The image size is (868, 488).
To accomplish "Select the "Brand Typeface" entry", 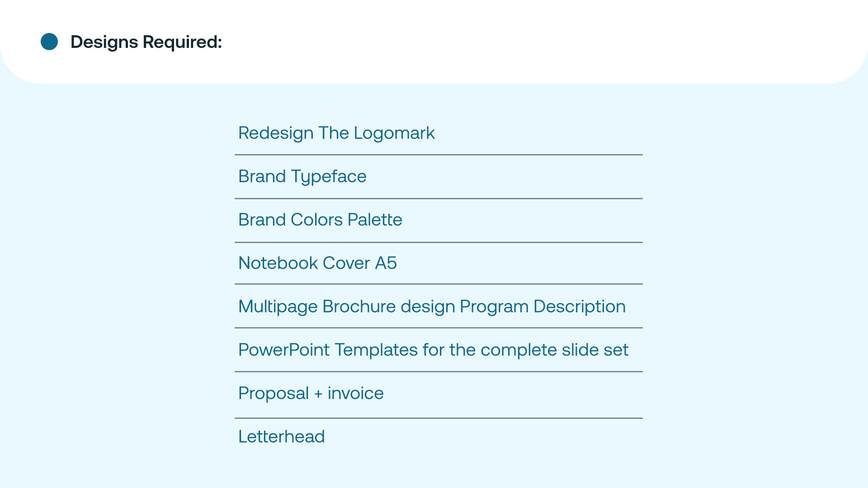I will pyautogui.click(x=302, y=176).
